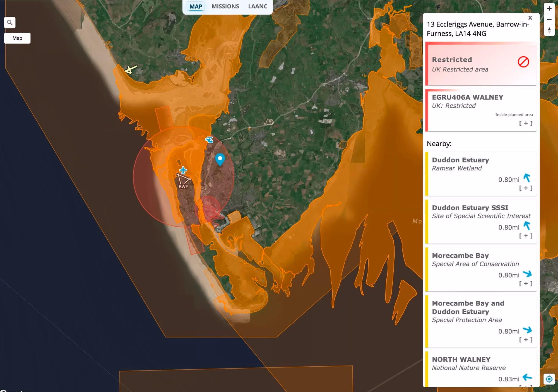Click direction arrow for Duddon Estuary SSSI

(527, 225)
